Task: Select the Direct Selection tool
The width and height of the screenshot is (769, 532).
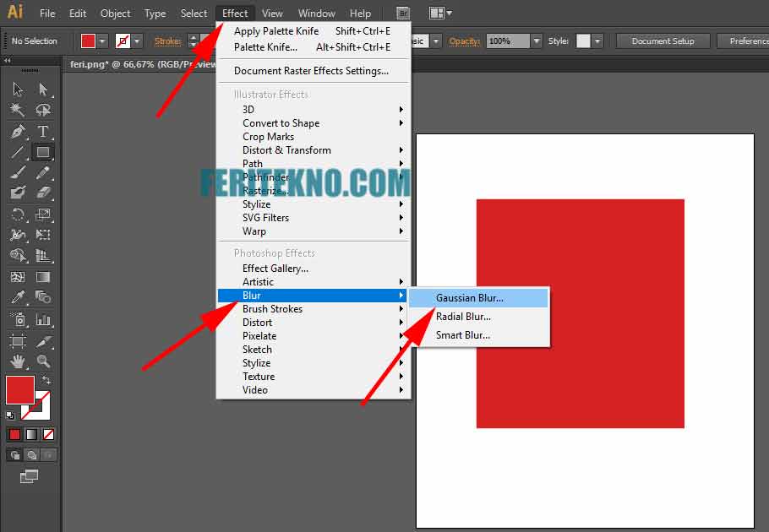Action: point(43,90)
